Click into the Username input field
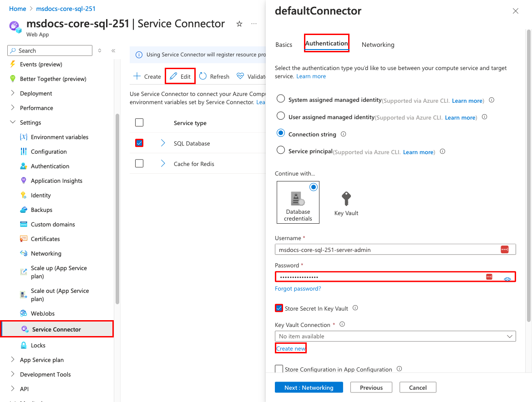 pyautogui.click(x=387, y=249)
